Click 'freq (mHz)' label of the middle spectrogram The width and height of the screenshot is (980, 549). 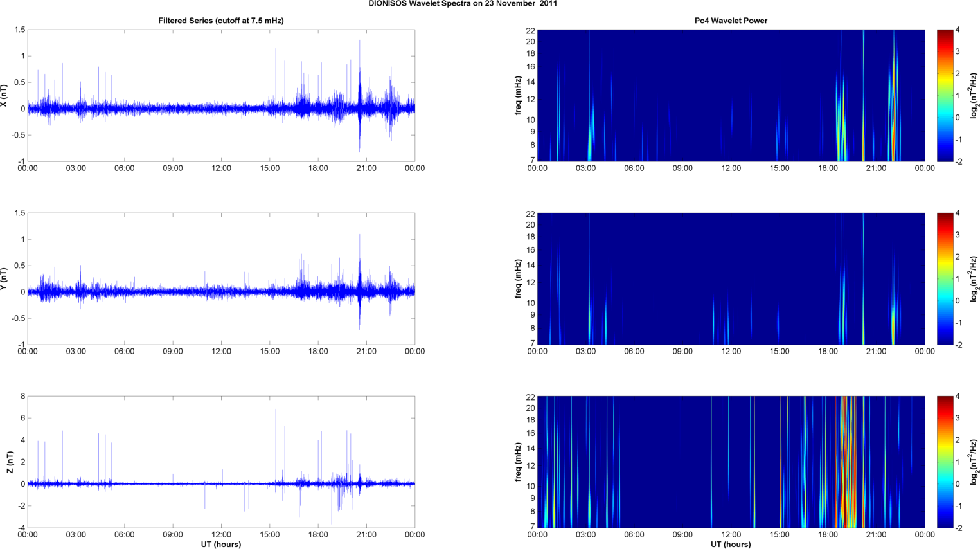[x=518, y=279]
